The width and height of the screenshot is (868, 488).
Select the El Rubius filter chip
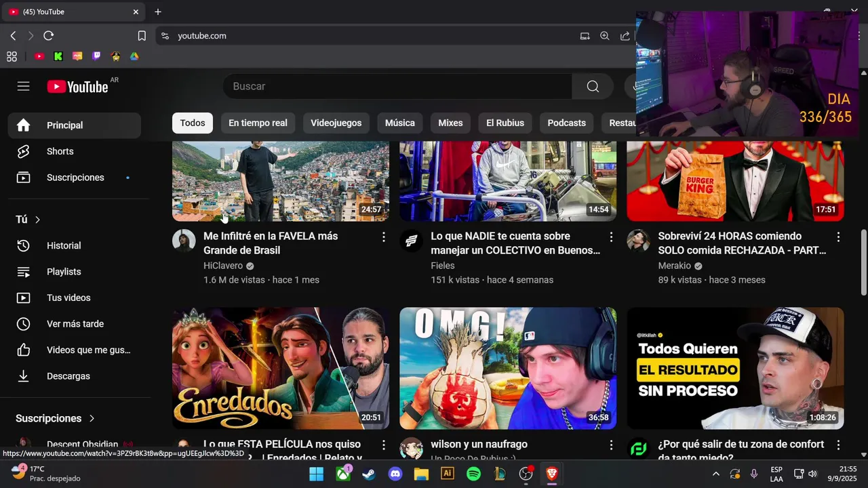click(505, 123)
